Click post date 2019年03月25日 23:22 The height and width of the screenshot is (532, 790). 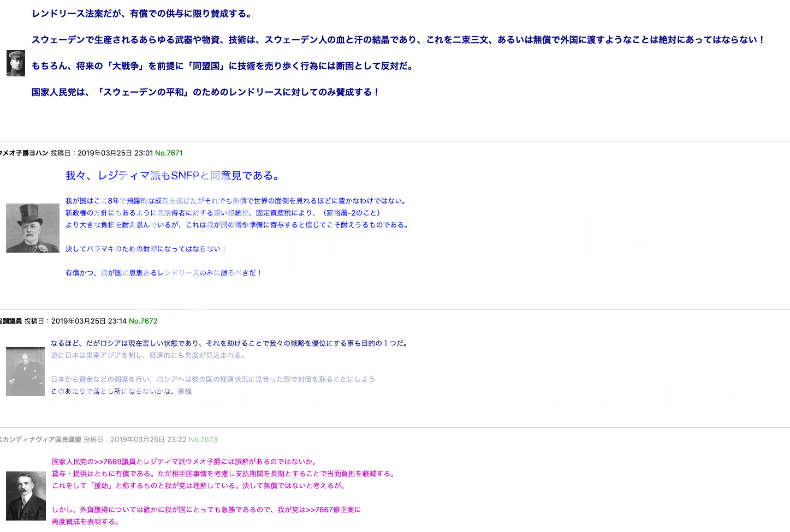[x=149, y=440]
